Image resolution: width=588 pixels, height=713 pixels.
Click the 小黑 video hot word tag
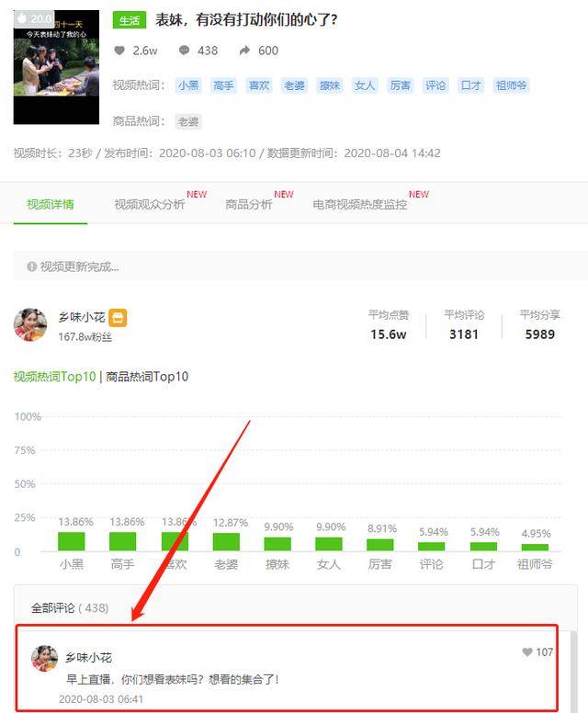(188, 85)
